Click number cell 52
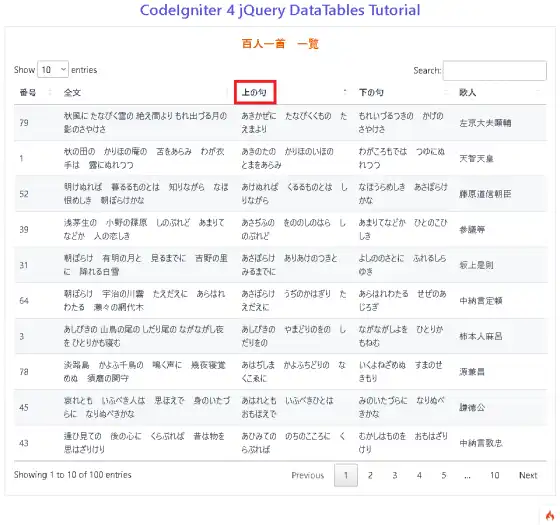 point(24,194)
